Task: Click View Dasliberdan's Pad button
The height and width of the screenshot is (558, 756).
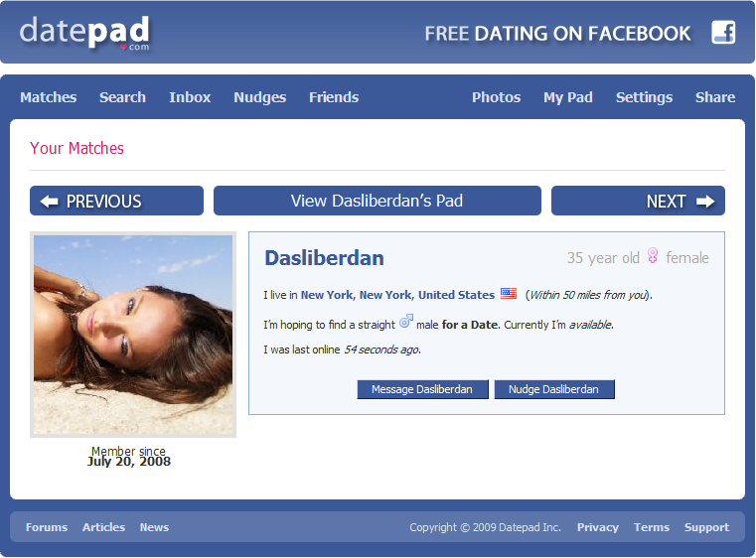Action: (x=378, y=201)
